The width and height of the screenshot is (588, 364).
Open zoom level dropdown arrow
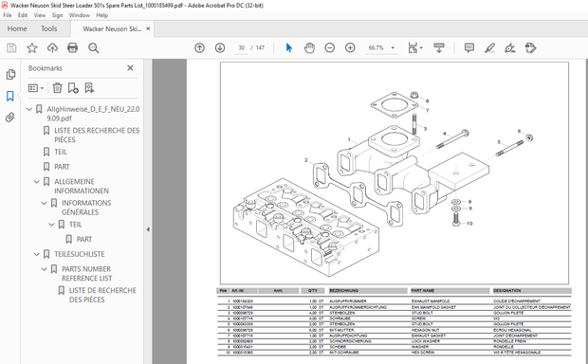pyautogui.click(x=393, y=48)
